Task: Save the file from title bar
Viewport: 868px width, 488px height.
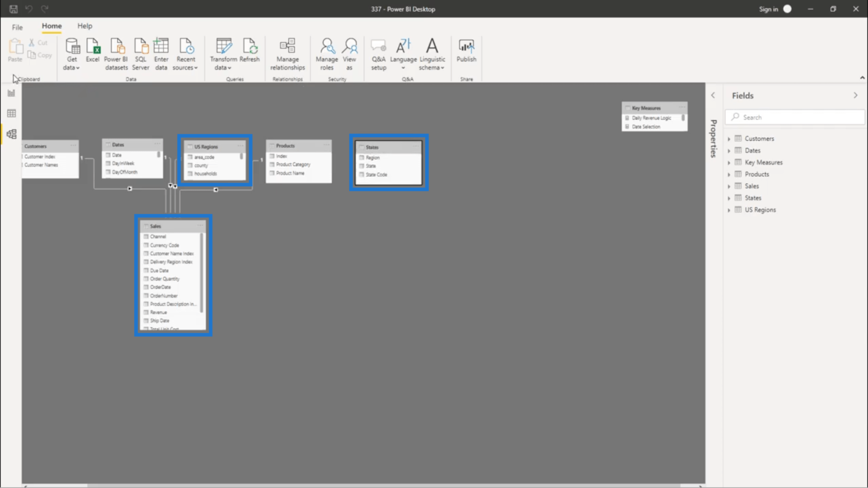Action: pyautogui.click(x=13, y=9)
